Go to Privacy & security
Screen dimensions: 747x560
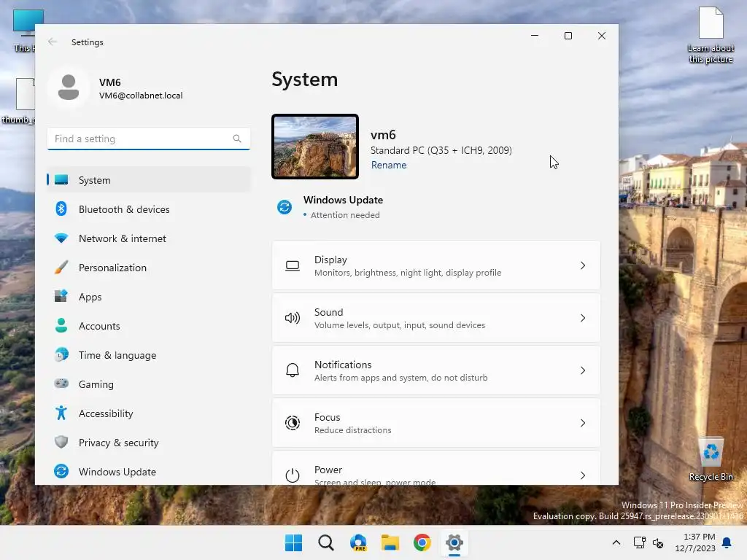(149, 443)
